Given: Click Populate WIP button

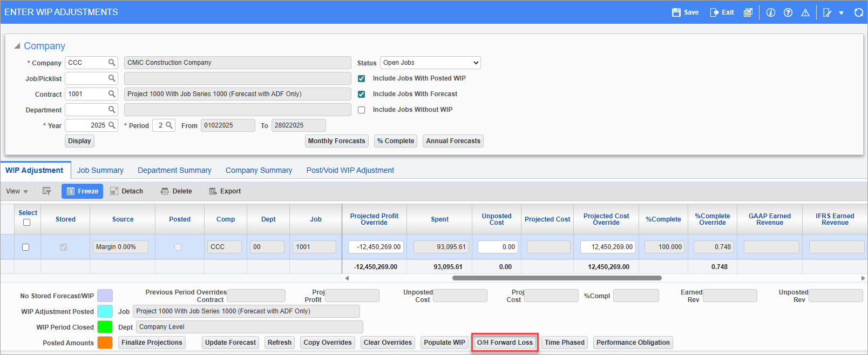Looking at the screenshot, I should pyautogui.click(x=444, y=343).
